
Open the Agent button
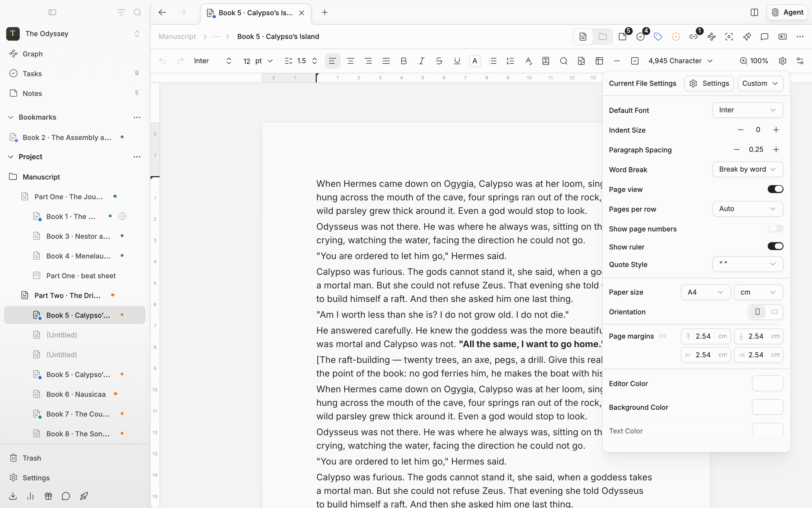[x=787, y=12]
